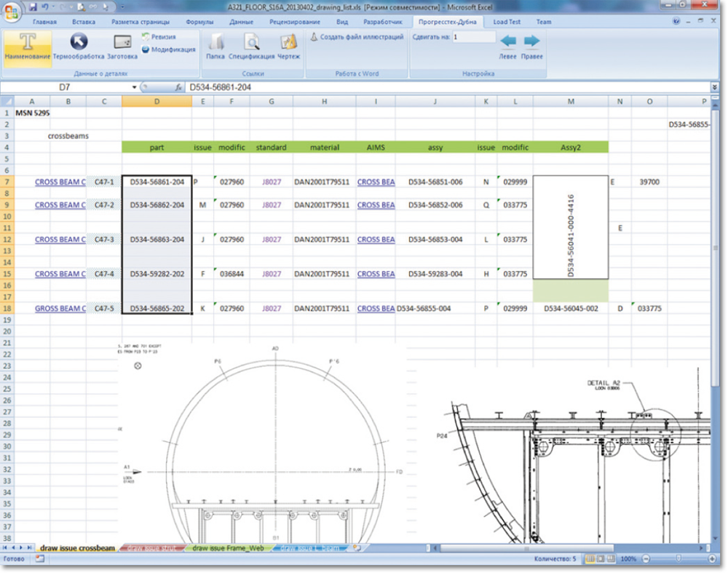Click the Сдвигать на input field
The height and width of the screenshot is (573, 728).
pyautogui.click(x=472, y=36)
